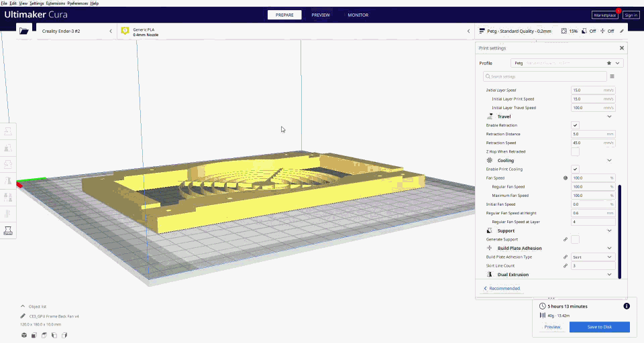Click link icon next to Skirt Line Count
Image resolution: width=644 pixels, height=343 pixels.
click(x=566, y=266)
